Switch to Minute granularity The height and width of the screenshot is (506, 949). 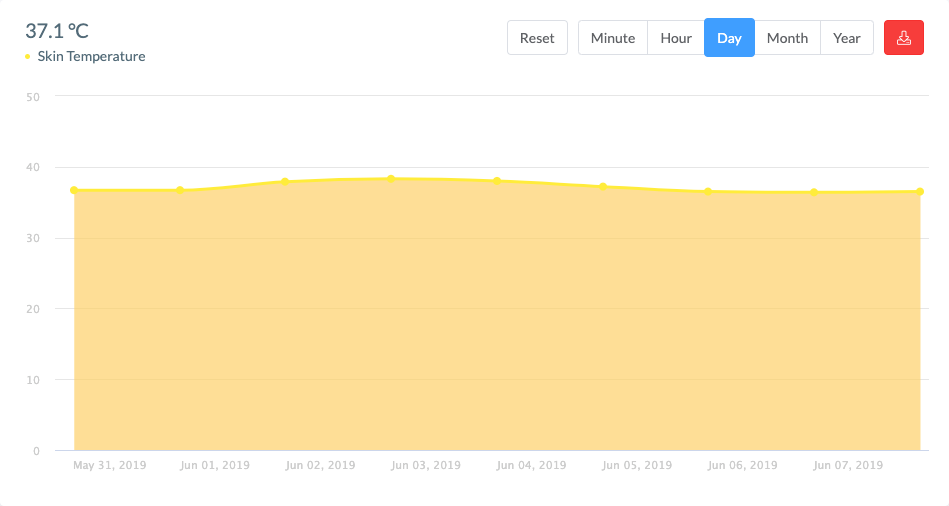pos(613,38)
